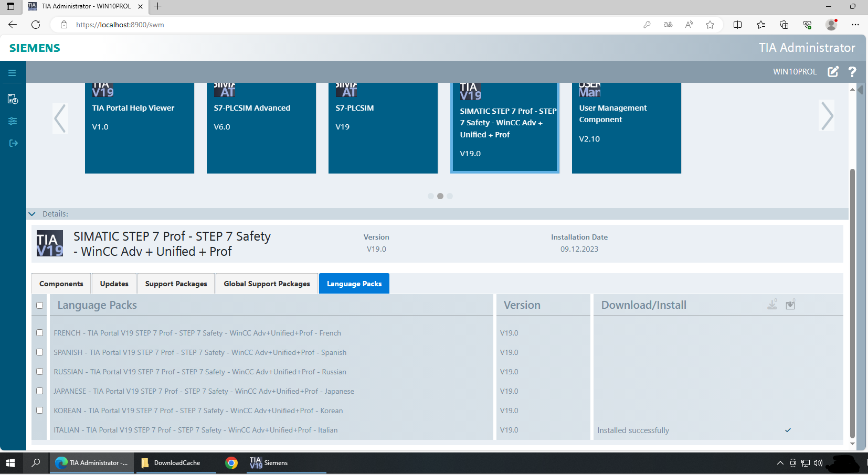Log out via the sidebar exit icon

[x=13, y=143]
